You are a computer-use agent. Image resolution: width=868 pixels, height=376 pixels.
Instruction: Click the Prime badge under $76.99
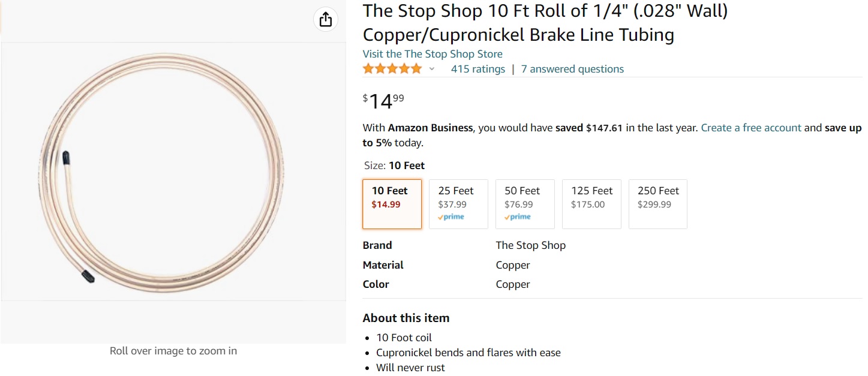pos(518,217)
